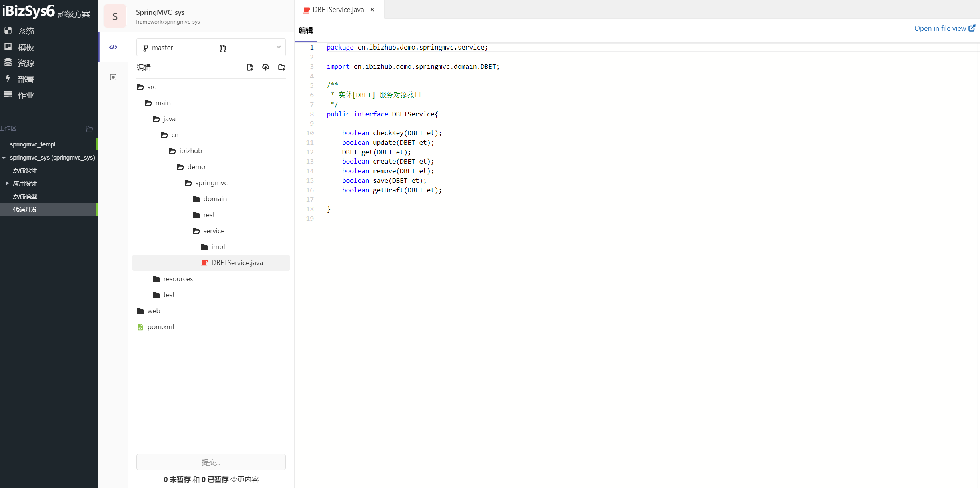Click the SpringMVC_sys project avatar S
The width and height of the screenshot is (980, 488).
[x=115, y=16]
